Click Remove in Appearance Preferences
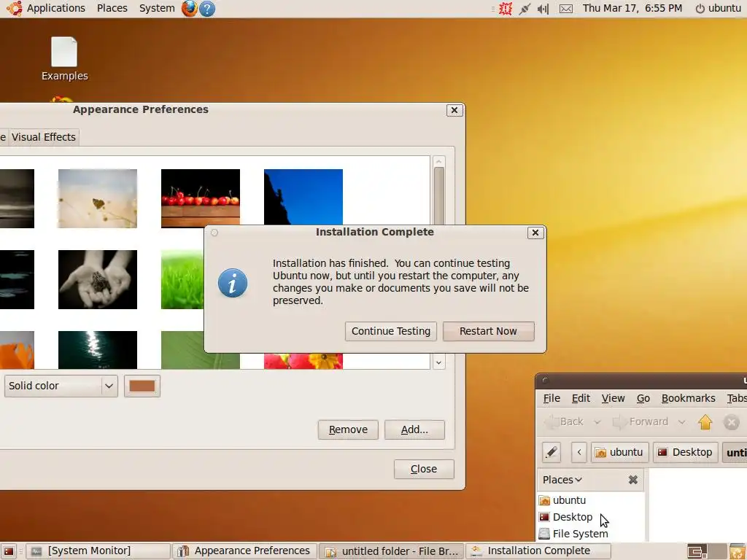 348,429
